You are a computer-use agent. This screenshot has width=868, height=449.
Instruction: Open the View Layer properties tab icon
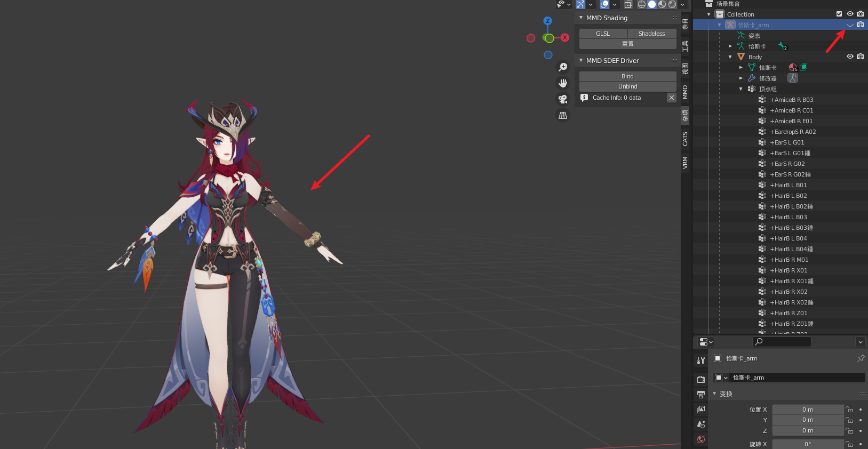pyautogui.click(x=701, y=409)
